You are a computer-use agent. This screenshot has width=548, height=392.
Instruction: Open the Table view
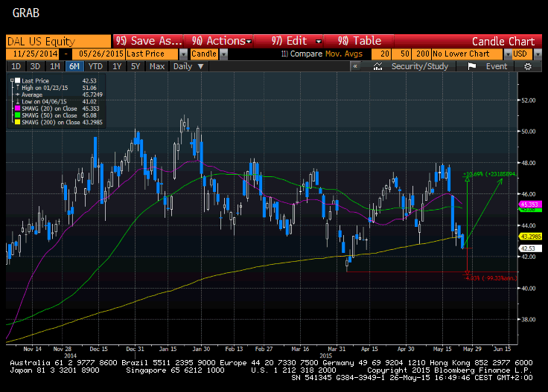[359, 41]
